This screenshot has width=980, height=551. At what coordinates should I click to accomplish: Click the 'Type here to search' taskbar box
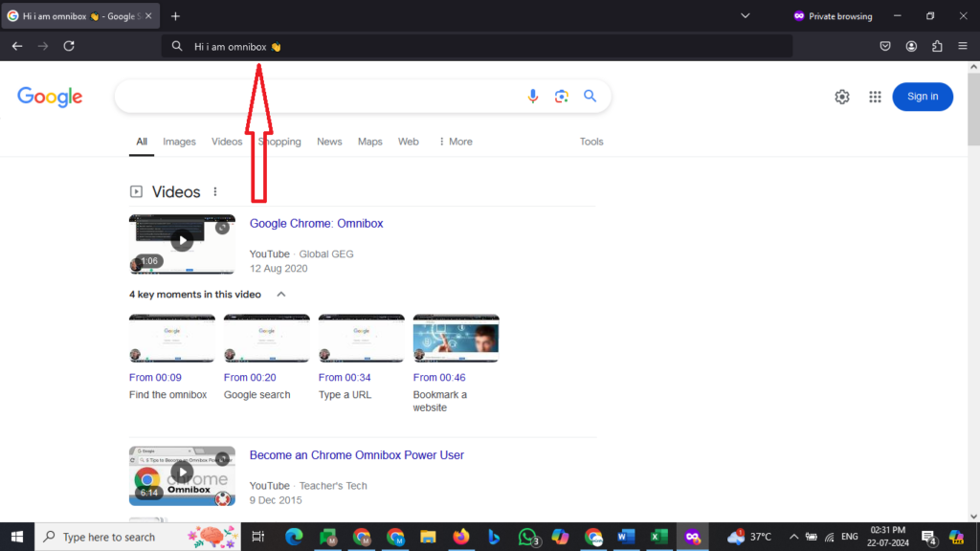coord(138,537)
